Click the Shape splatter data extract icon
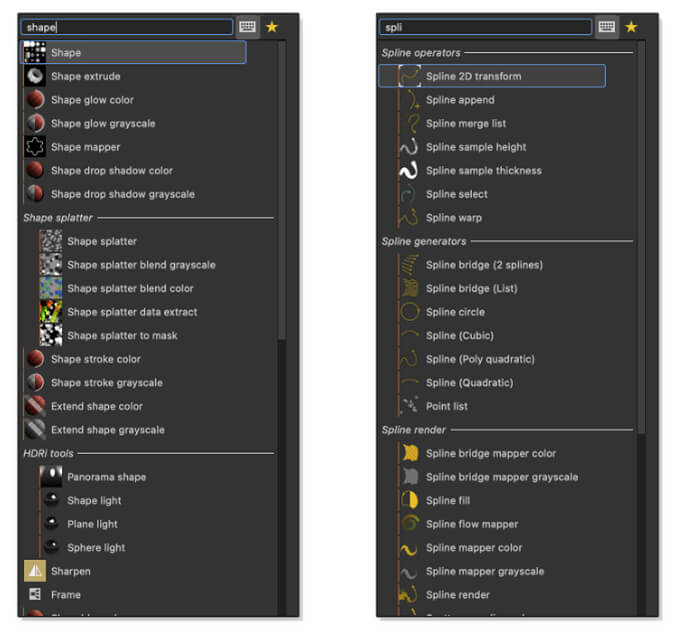This screenshot has height=634, width=680. click(50, 312)
